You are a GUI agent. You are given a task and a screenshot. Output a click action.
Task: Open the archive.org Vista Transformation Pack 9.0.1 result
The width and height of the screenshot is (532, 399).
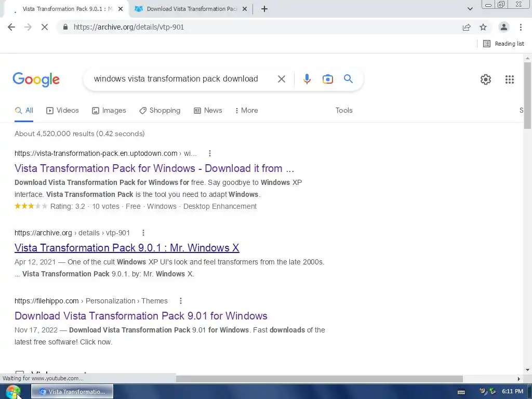127,248
